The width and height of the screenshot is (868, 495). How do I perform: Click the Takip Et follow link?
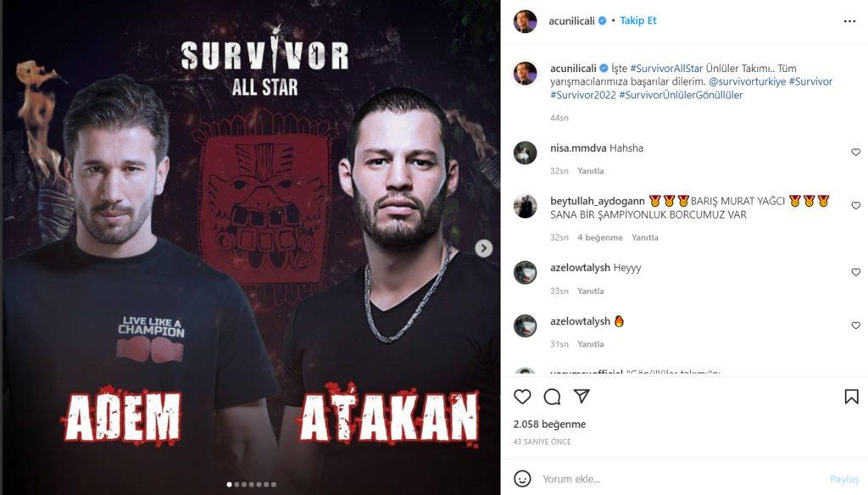click(x=637, y=20)
